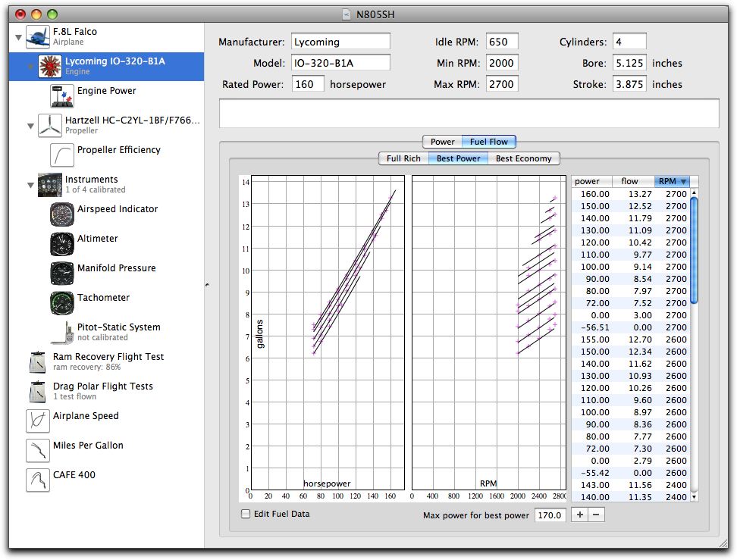Select the Hartzell propeller icon
Screen dimensions: 737x560
(50, 126)
